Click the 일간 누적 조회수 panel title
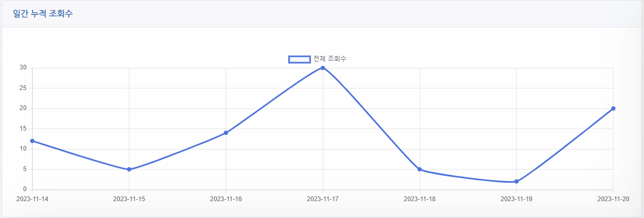Screen dimensions: 644x218 click(43, 14)
